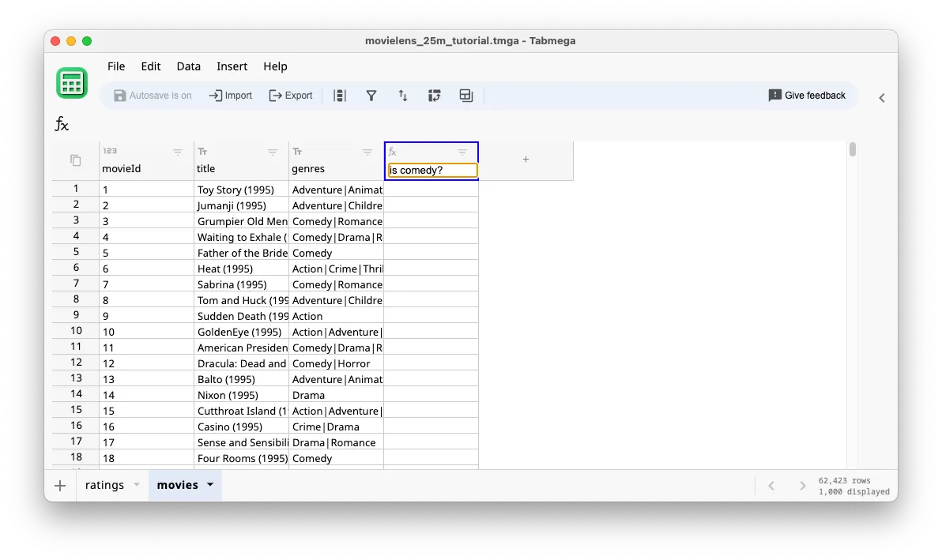
Task: Open the movies tab dropdown arrow
Action: pos(209,485)
